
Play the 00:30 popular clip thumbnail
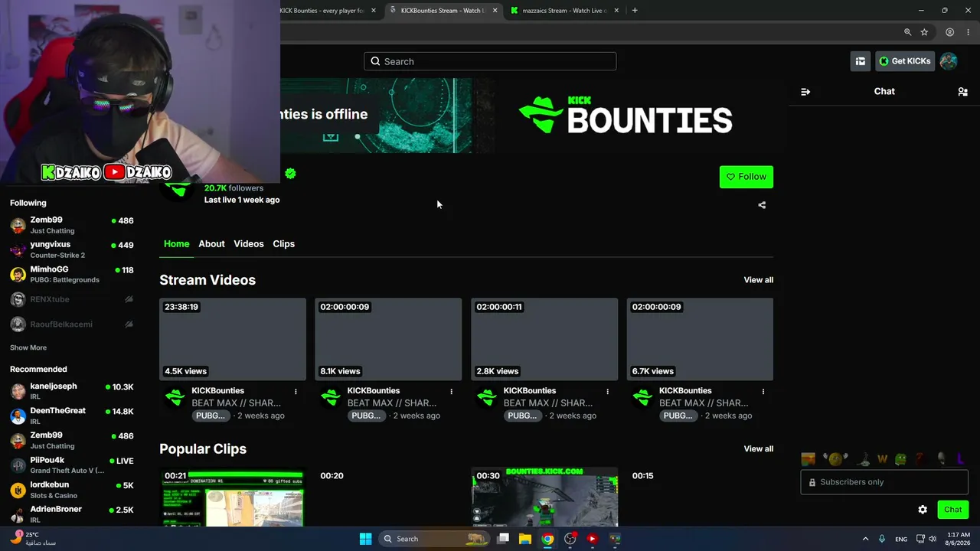point(544,497)
